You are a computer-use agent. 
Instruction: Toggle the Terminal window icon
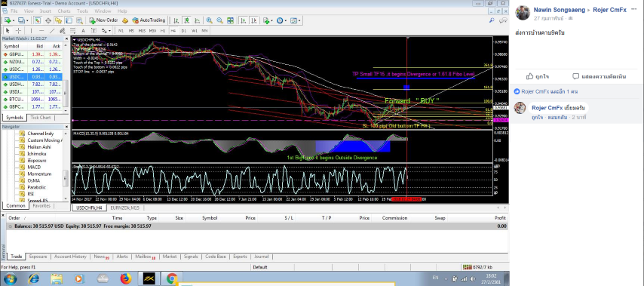coord(69,20)
